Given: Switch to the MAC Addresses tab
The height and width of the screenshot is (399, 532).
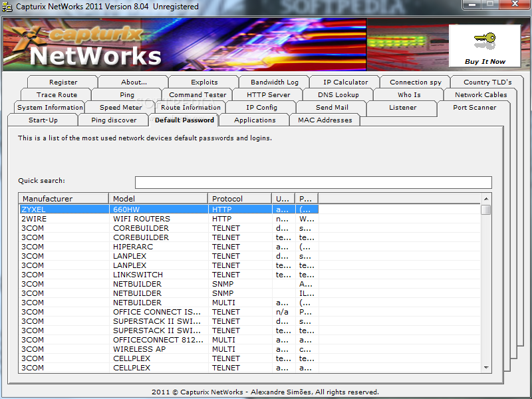Looking at the screenshot, I should tap(325, 120).
